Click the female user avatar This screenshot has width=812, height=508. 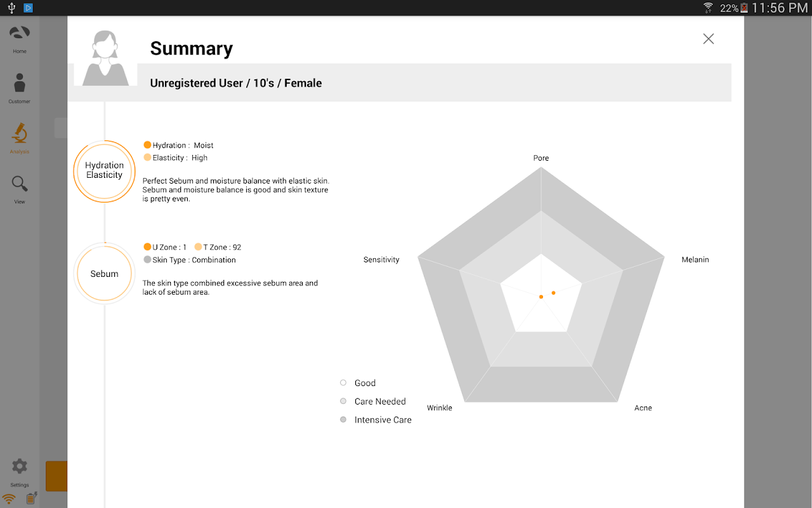pos(105,58)
